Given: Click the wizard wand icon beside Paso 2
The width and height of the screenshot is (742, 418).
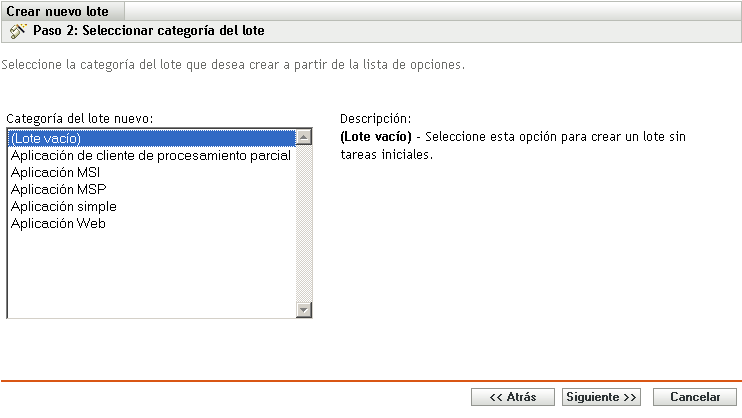Looking at the screenshot, I should coord(18,31).
